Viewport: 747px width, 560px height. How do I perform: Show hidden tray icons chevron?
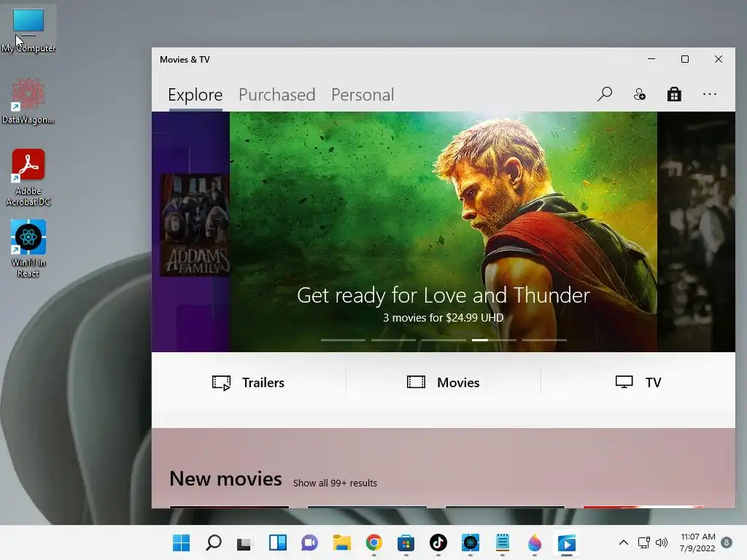click(x=623, y=542)
